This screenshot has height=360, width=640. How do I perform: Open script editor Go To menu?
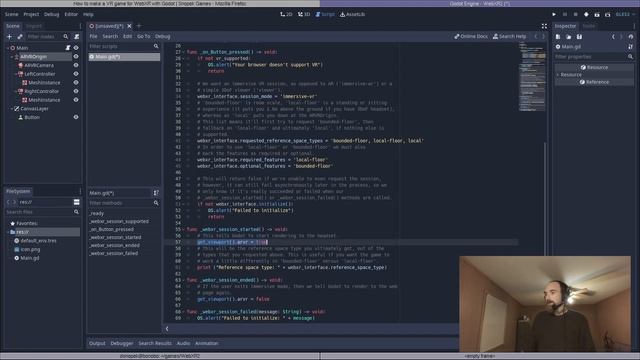[x=143, y=36]
